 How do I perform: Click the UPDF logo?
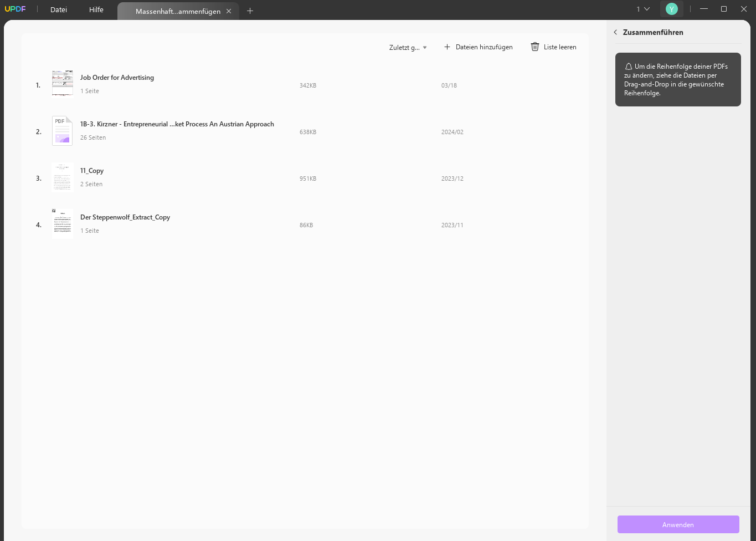coord(15,9)
